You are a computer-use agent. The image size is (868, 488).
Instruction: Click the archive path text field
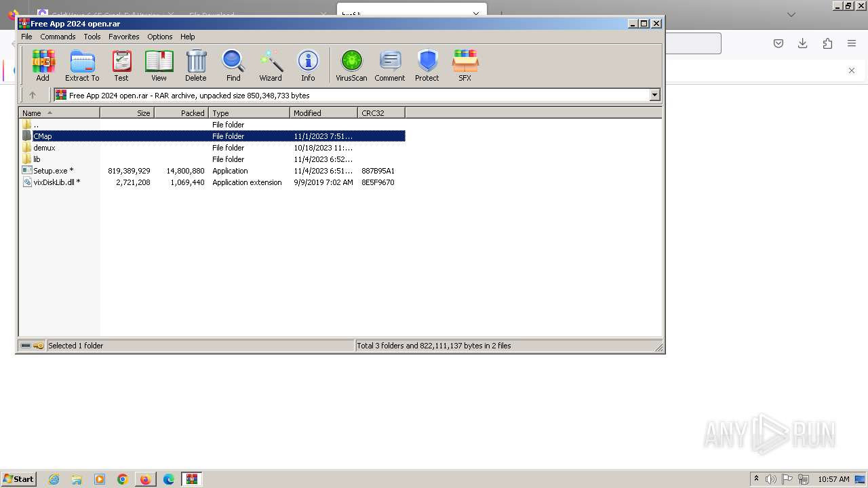pyautogui.click(x=352, y=95)
